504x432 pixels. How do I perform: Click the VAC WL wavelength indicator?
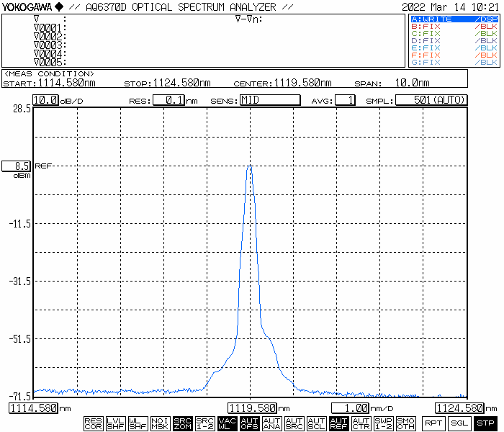228,423
